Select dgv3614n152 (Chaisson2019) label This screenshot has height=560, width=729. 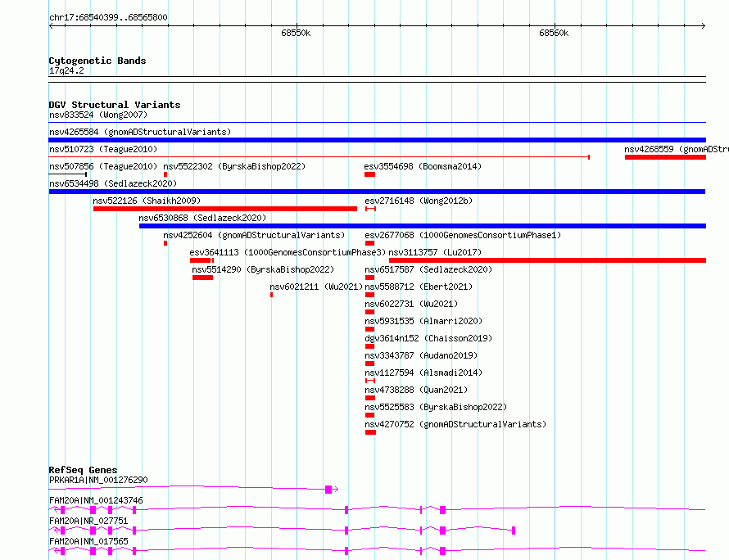tap(428, 338)
